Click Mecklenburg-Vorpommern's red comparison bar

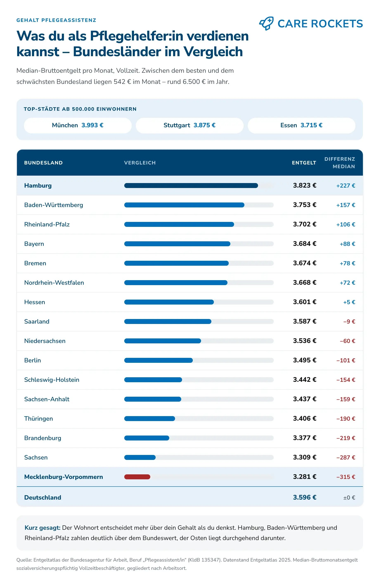point(137,477)
